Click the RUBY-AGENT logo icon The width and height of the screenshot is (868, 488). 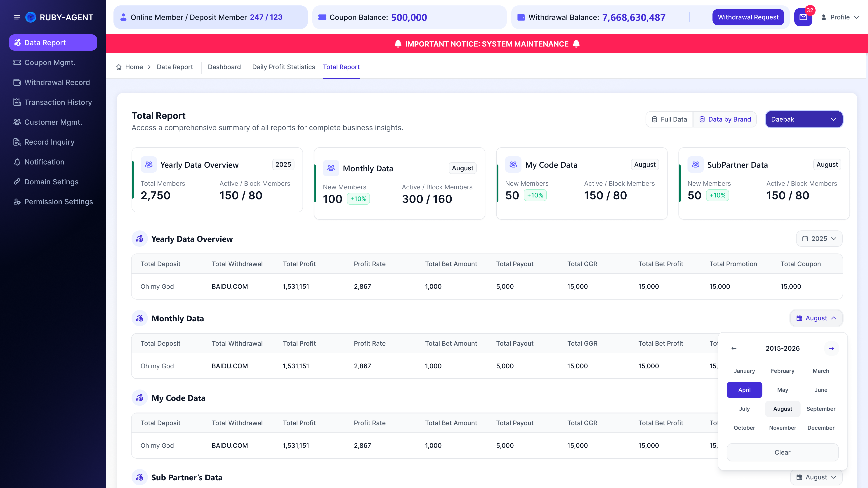coord(31,17)
